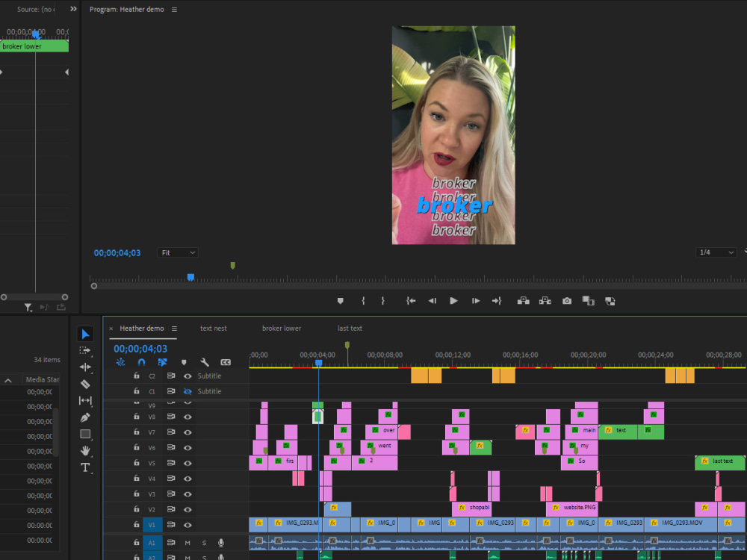Open the Fit zoom level dropdown

coord(177,252)
